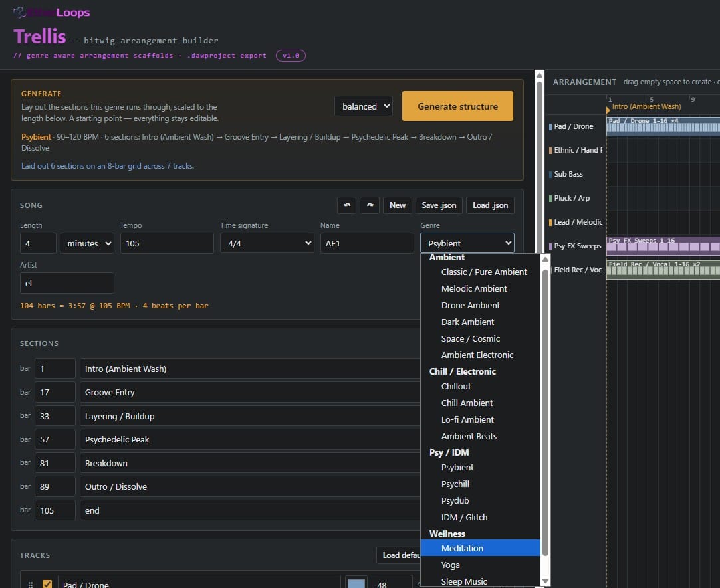Click Save .json button

pyautogui.click(x=439, y=205)
